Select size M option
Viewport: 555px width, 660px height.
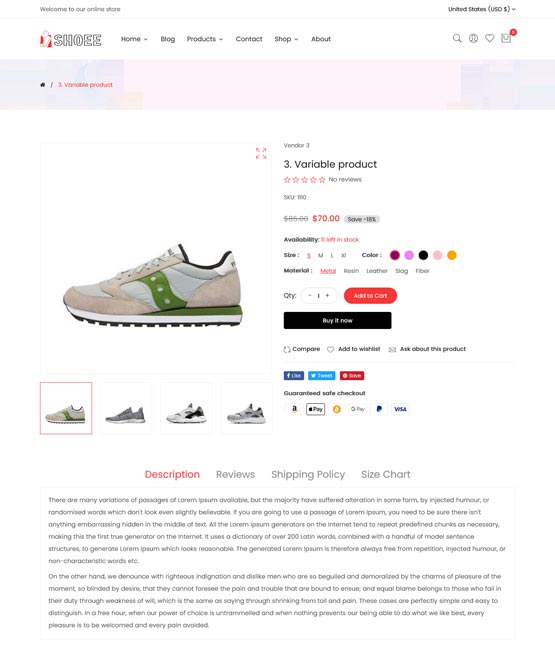pos(321,255)
